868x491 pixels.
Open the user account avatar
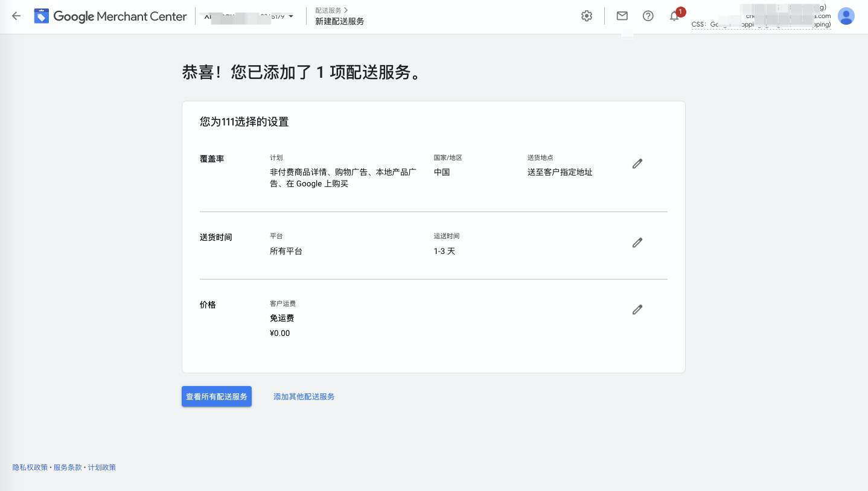(x=846, y=16)
